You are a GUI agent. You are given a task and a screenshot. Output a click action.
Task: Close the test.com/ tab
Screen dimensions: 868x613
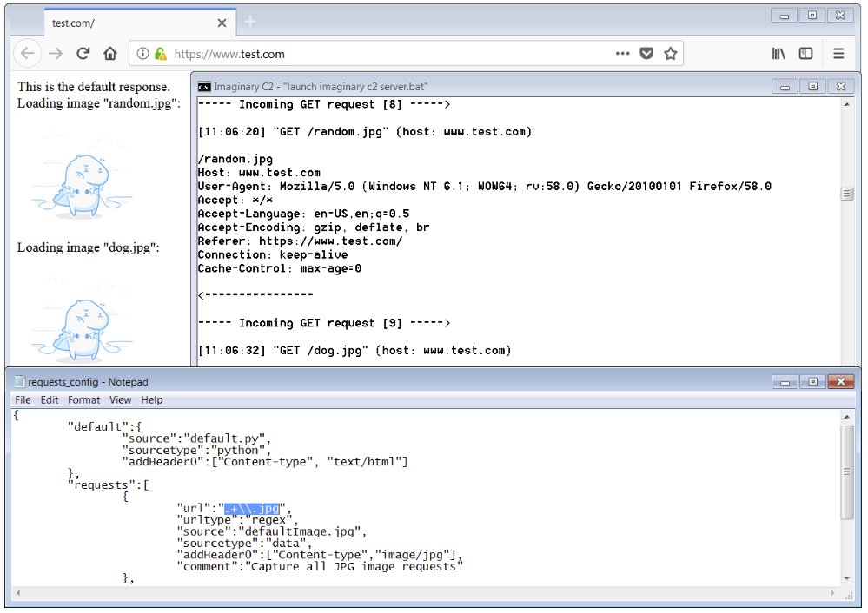coord(222,23)
